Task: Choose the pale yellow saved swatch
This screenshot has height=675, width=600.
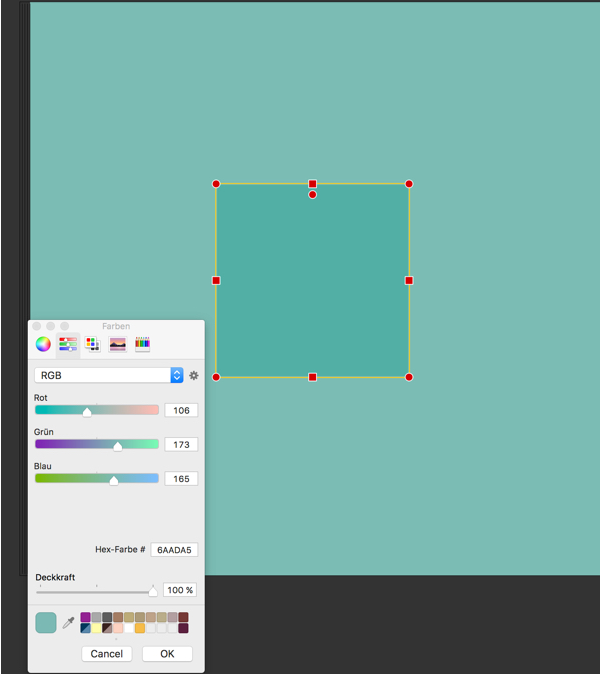Action: tap(96, 628)
